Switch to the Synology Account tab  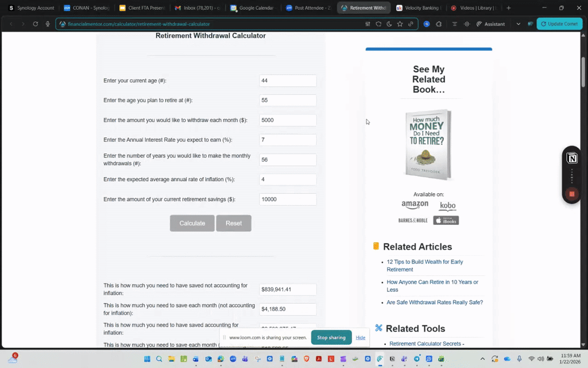pos(32,7)
